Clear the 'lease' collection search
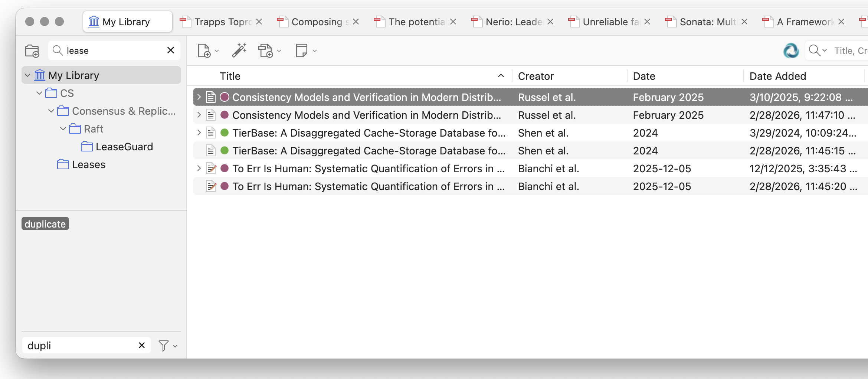Image resolution: width=868 pixels, height=379 pixels. click(x=171, y=50)
